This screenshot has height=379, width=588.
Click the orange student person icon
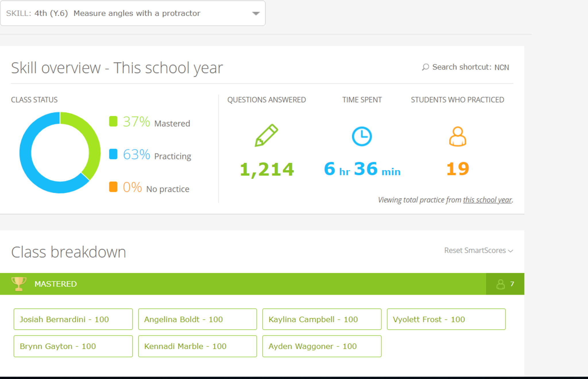(x=457, y=136)
